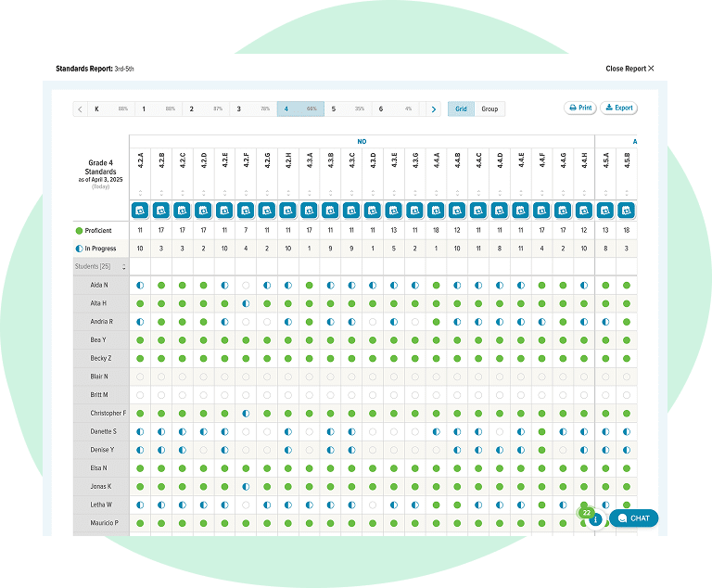Select the grade K tab
Viewport: 712px width, 588px height.
(x=110, y=109)
